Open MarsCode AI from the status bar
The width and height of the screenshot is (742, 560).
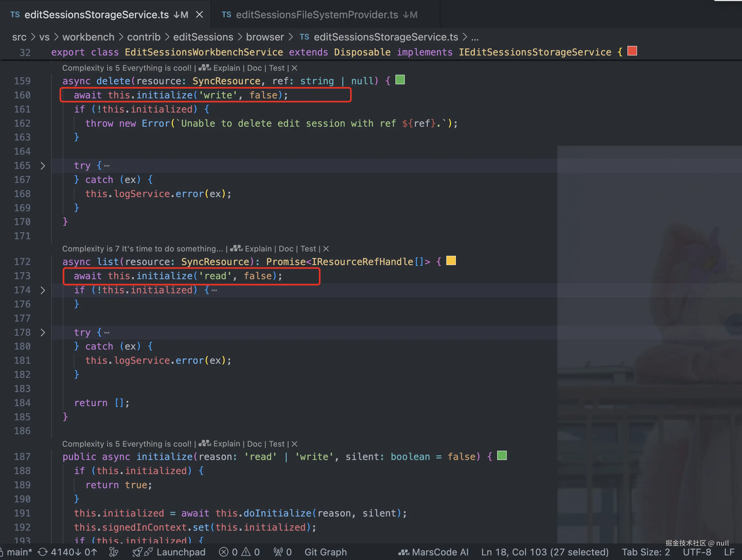(x=433, y=552)
